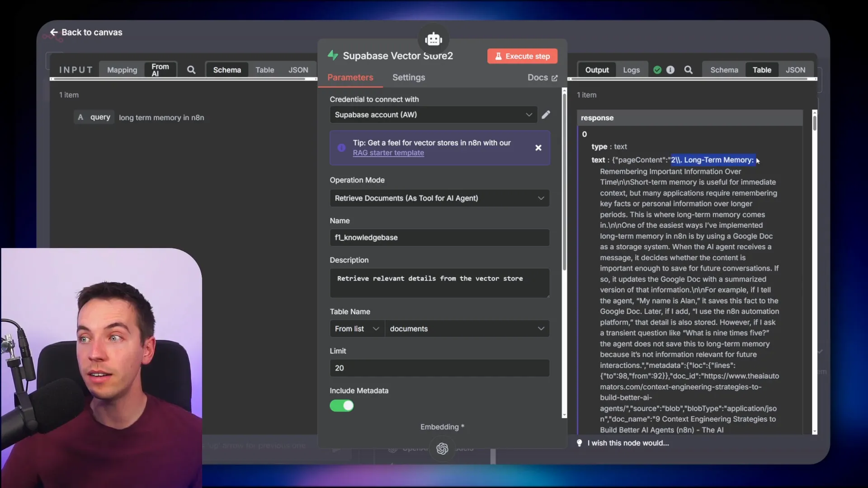Select the output Schema view
This screenshot has width=868, height=488.
click(x=724, y=70)
